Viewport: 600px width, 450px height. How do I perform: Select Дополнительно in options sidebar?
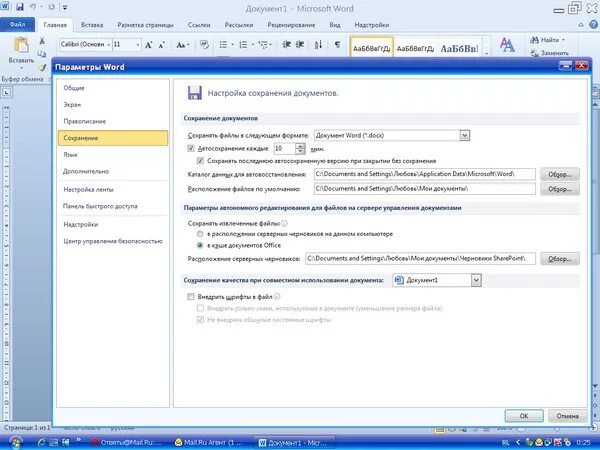click(112, 171)
